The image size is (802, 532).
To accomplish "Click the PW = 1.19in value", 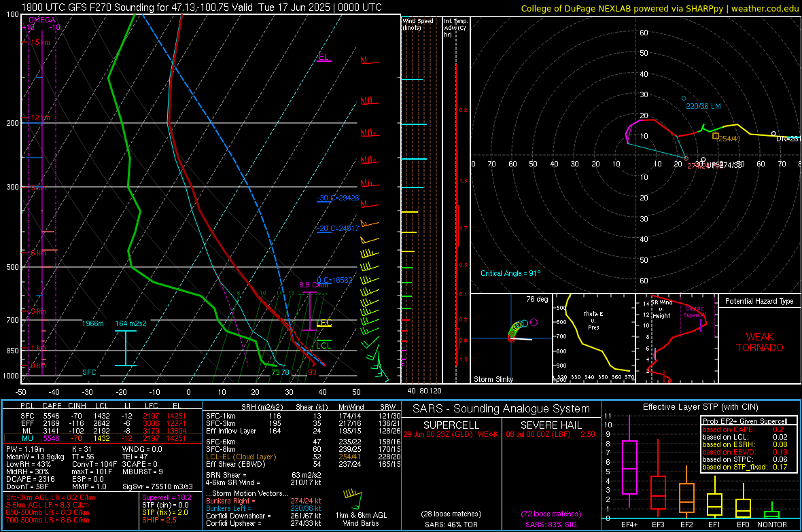I will click(25, 449).
